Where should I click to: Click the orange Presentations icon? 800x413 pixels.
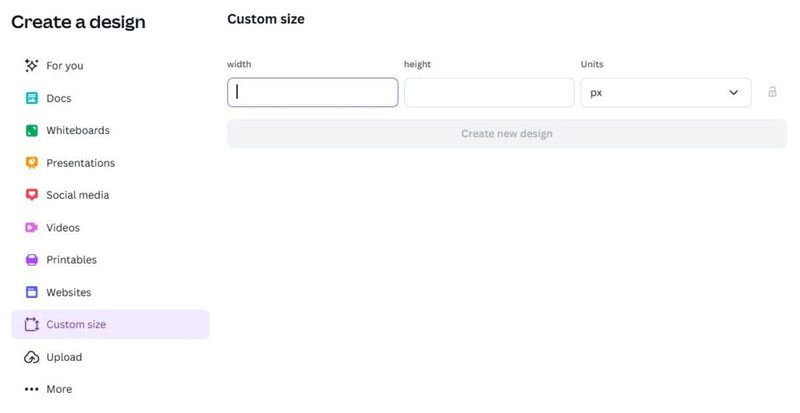tap(31, 163)
